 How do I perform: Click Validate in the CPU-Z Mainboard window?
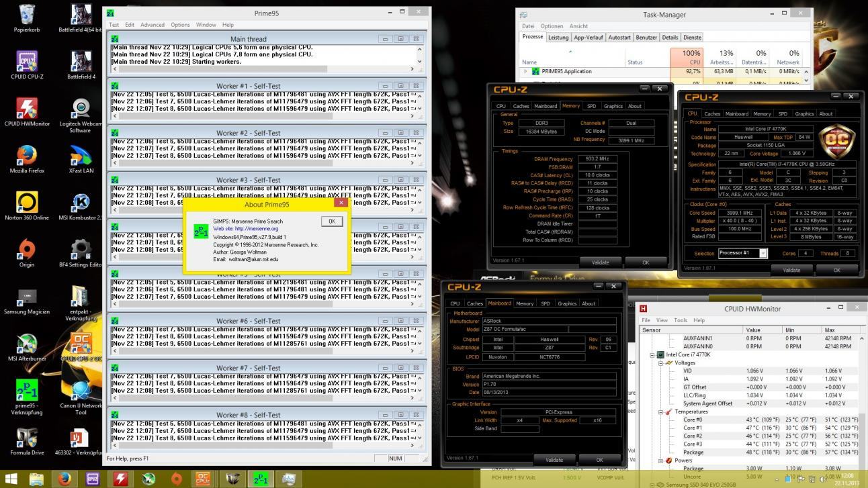554,460
